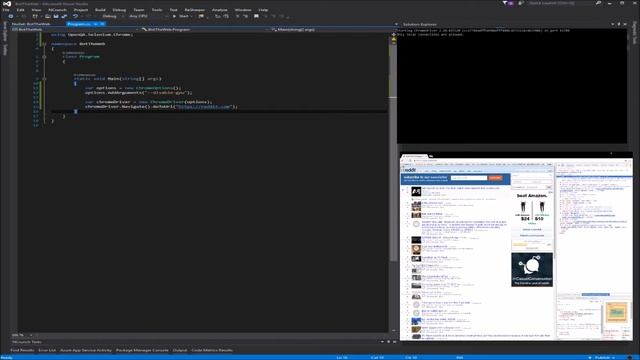Image resolution: width=640 pixels, height=360 pixels.
Task: Open the Test menu
Action: coord(173,10)
